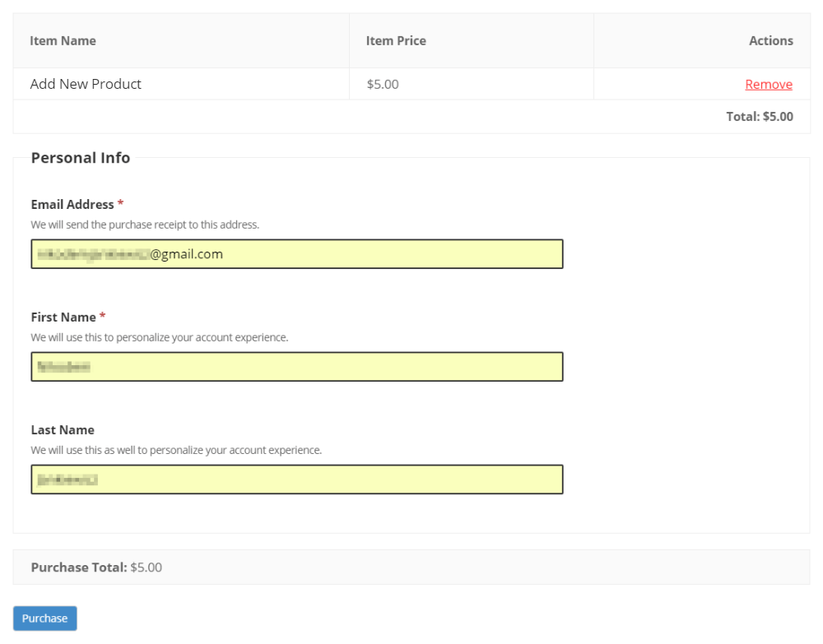Click the cart Total: $5.00 text

click(759, 117)
